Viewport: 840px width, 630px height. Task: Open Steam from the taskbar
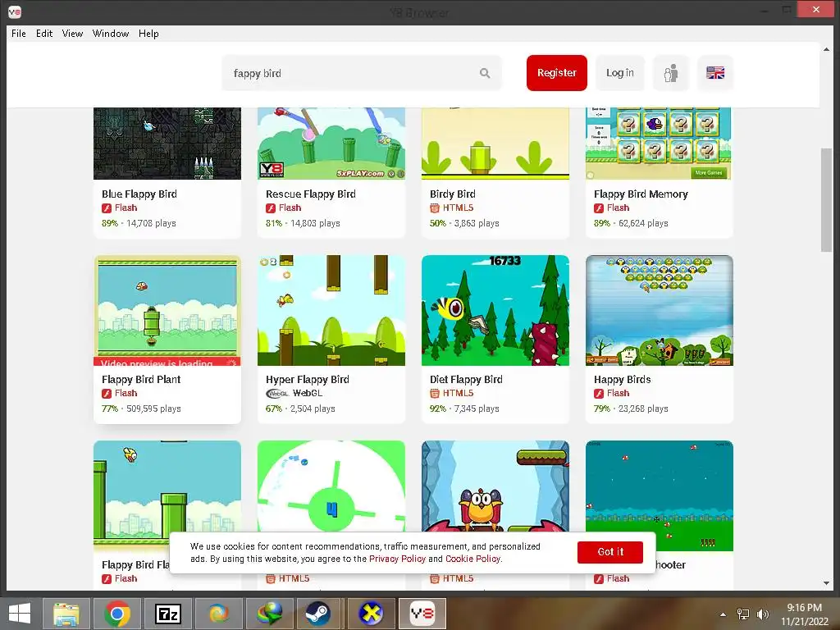point(319,614)
